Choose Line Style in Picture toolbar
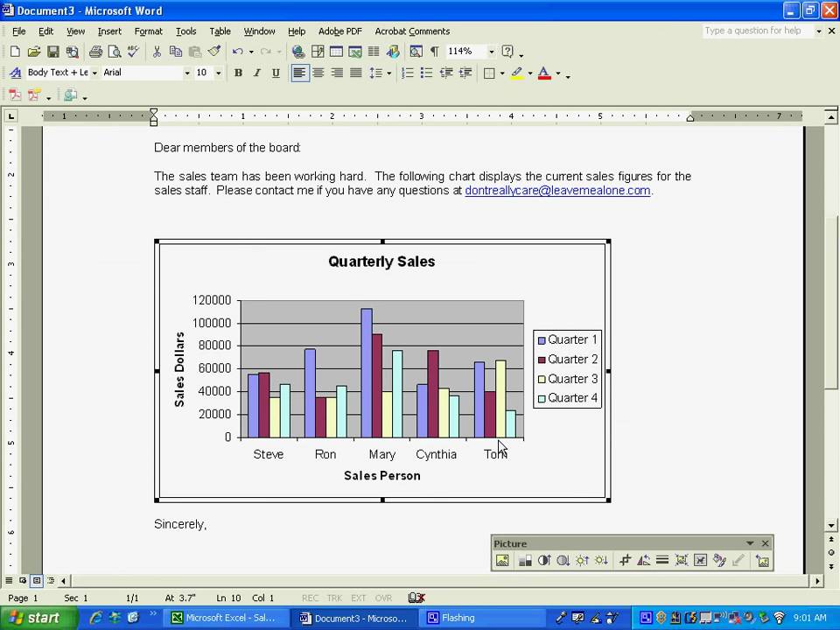The image size is (840, 630). (x=662, y=560)
